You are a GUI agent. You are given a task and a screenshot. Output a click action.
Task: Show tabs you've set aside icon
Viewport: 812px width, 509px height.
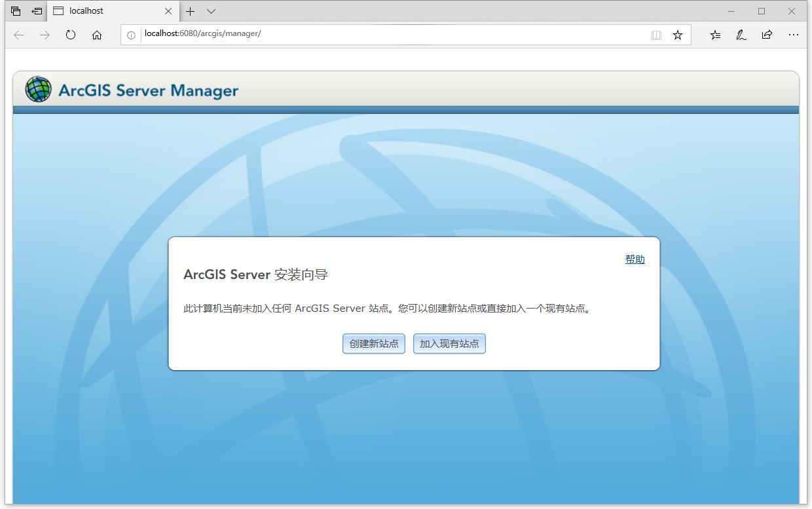(16, 11)
